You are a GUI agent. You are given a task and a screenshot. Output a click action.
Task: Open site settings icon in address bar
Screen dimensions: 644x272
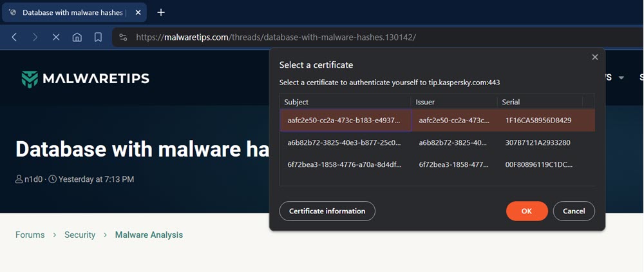click(123, 37)
